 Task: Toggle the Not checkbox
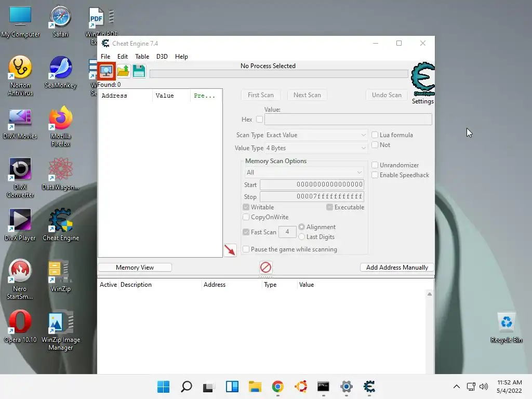[x=375, y=145]
